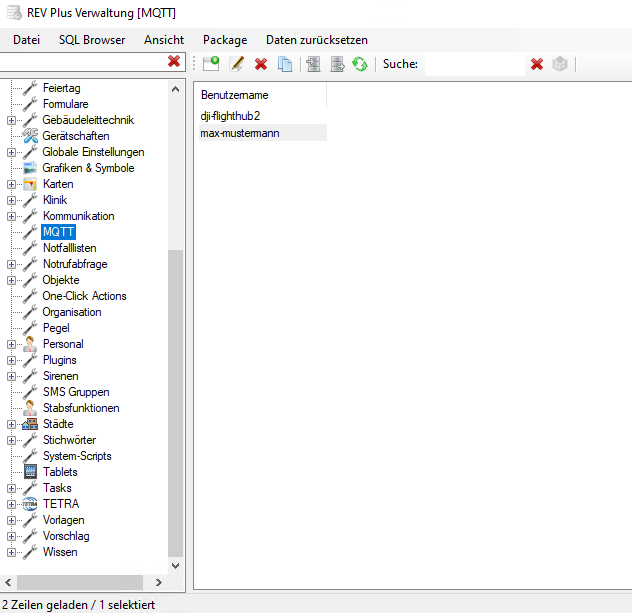Open the Daten zurücksetzen menu
This screenshot has width=632, height=613.
[316, 40]
